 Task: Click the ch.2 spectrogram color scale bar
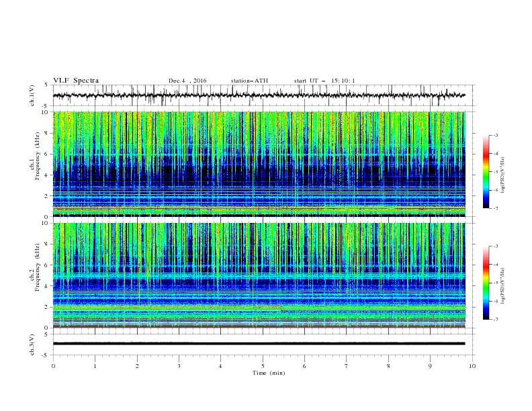tap(486, 283)
